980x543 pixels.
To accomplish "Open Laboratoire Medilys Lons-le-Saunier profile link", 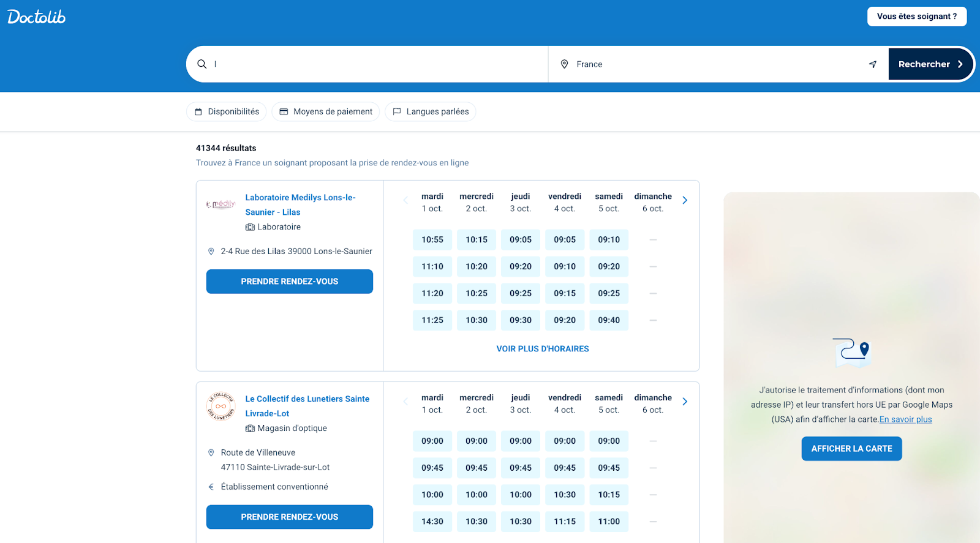I will tap(300, 205).
